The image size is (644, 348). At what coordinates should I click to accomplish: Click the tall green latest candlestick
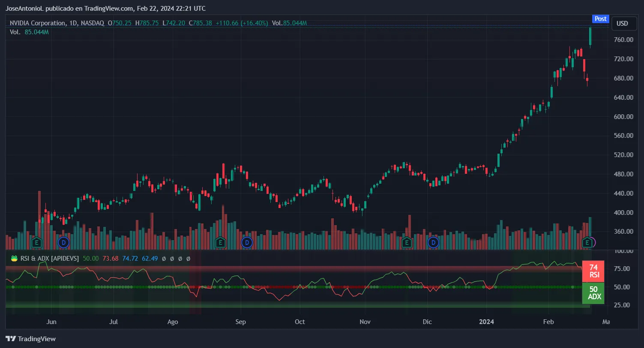coord(590,36)
